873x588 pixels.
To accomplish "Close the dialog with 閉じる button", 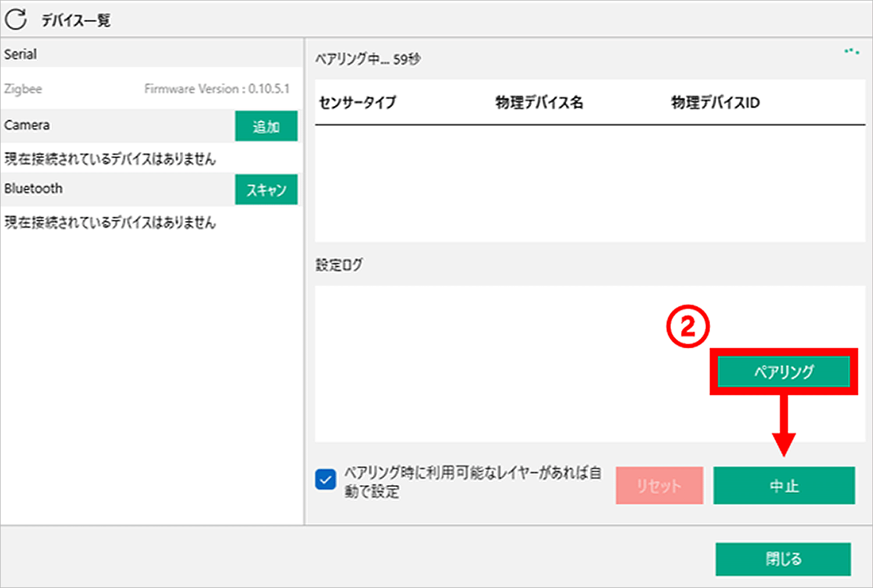I will (783, 560).
